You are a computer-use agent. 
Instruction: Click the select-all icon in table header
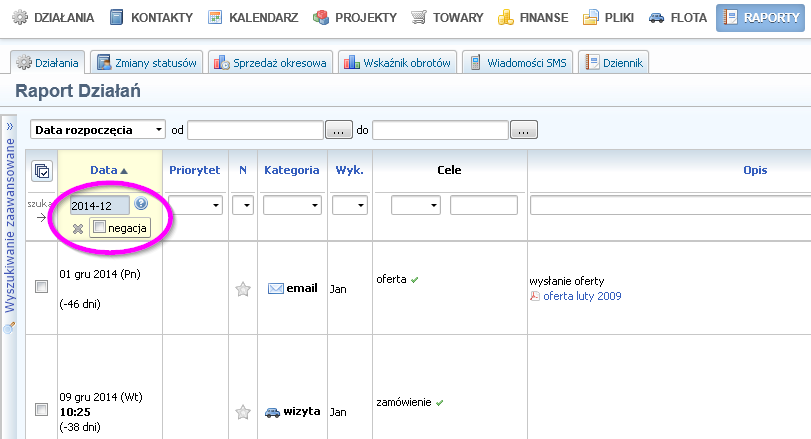click(42, 171)
